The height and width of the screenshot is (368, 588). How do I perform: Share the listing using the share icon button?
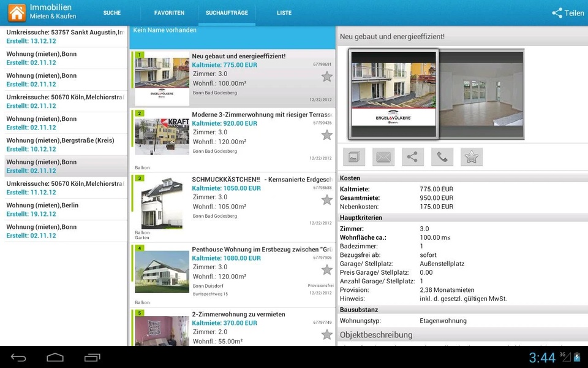(x=412, y=156)
